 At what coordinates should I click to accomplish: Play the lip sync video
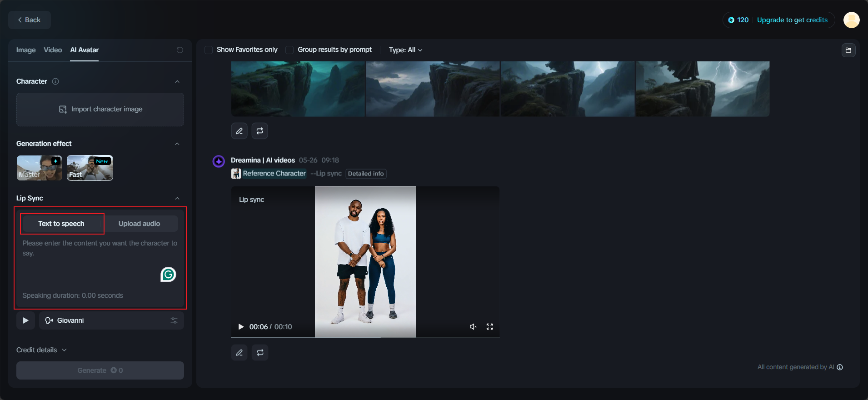tap(241, 327)
